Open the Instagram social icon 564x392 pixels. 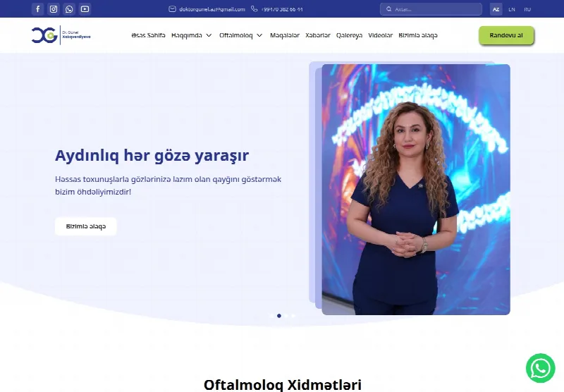coord(54,9)
